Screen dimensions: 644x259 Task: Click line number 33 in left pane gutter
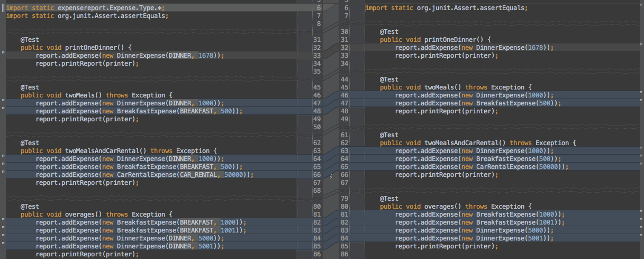[317, 56]
